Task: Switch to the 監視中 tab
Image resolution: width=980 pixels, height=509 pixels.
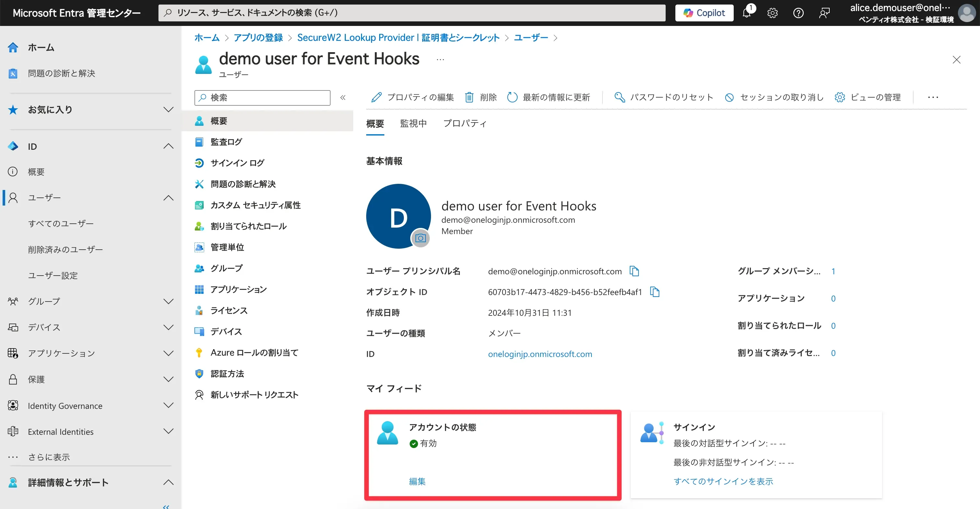Action: point(413,123)
